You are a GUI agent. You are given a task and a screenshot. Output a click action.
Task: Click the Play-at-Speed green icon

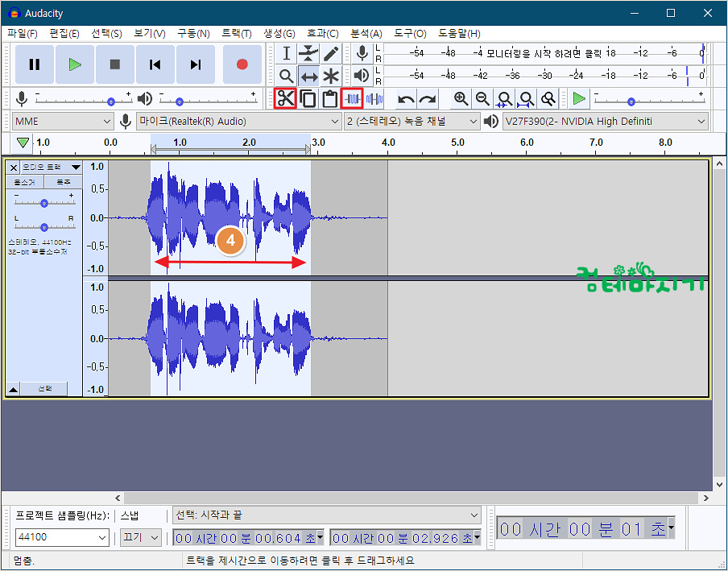coord(579,98)
